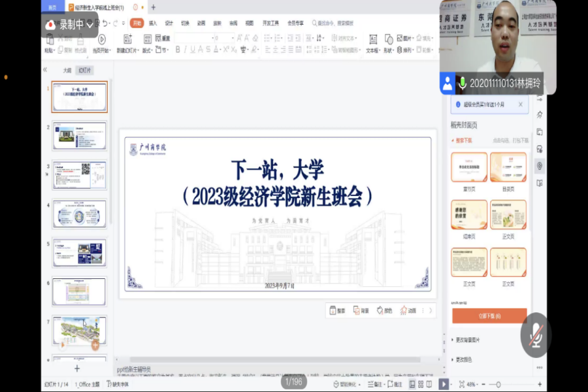
Task: Open the 大纲 (outline) tab on left panel
Action: [66, 69]
